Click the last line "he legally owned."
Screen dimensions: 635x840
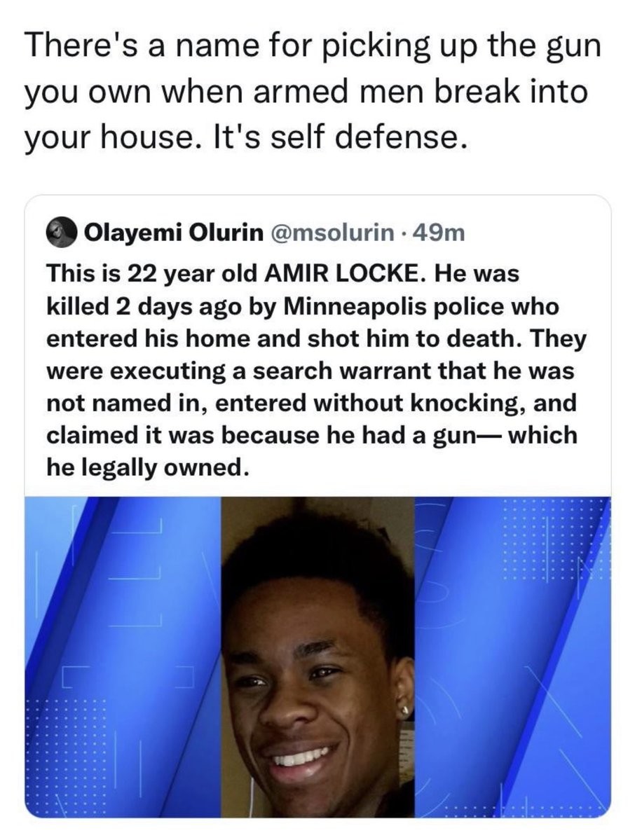click(x=148, y=468)
